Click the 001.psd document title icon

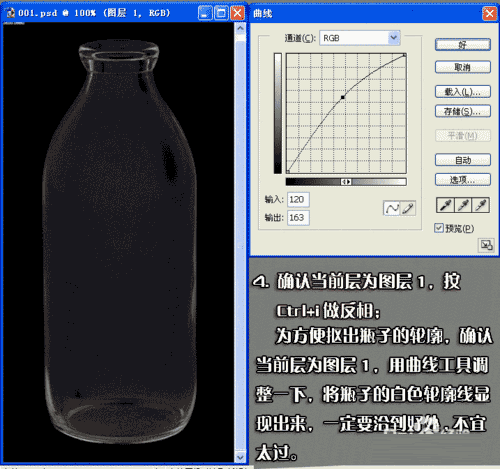click(x=10, y=13)
